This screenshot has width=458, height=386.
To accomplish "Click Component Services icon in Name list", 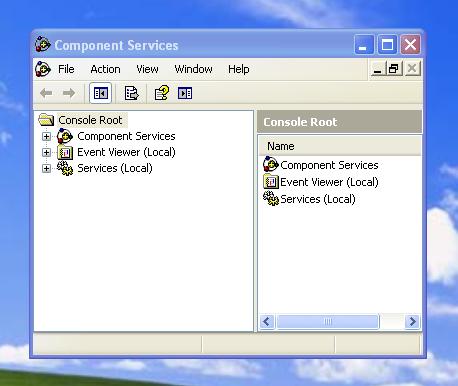I will (x=271, y=164).
